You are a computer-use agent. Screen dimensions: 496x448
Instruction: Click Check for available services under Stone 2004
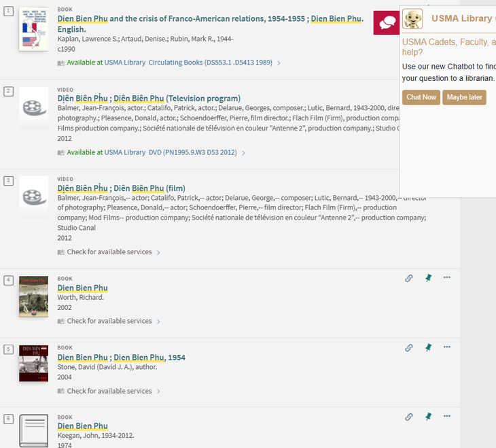109,391
